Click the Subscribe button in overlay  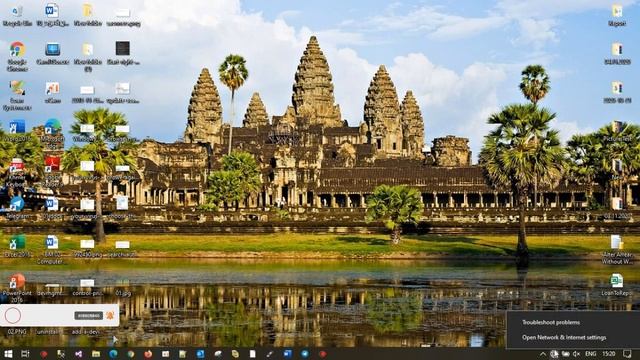tap(89, 316)
